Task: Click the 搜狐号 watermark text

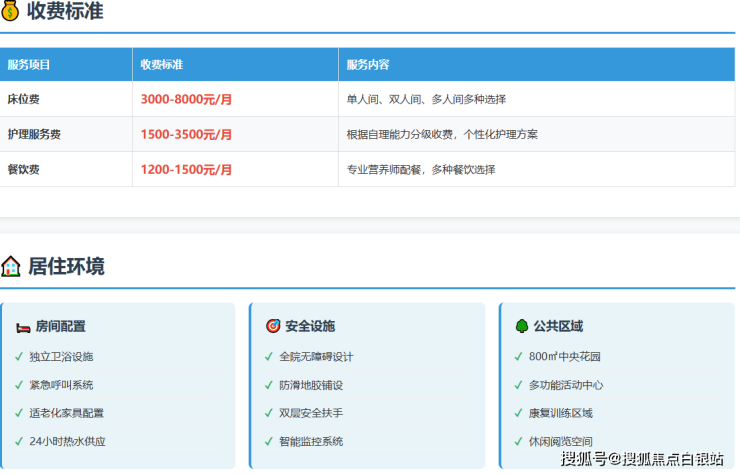Action: point(583,459)
